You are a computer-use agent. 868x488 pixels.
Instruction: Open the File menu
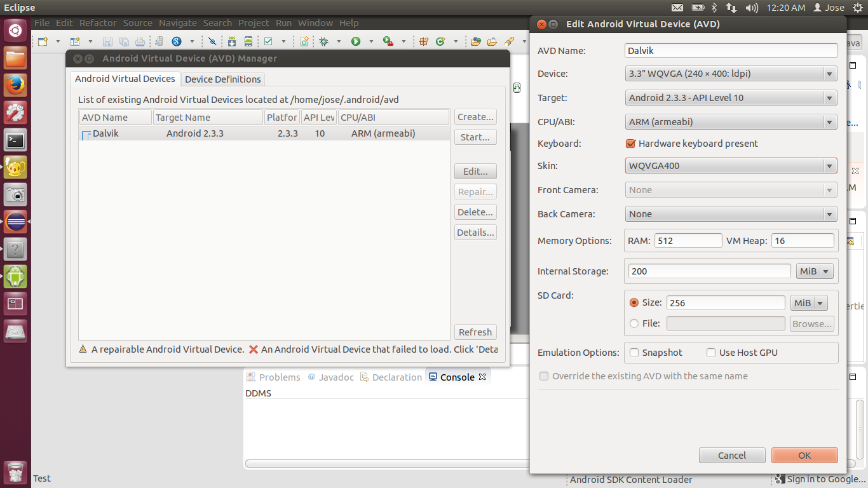coord(42,23)
